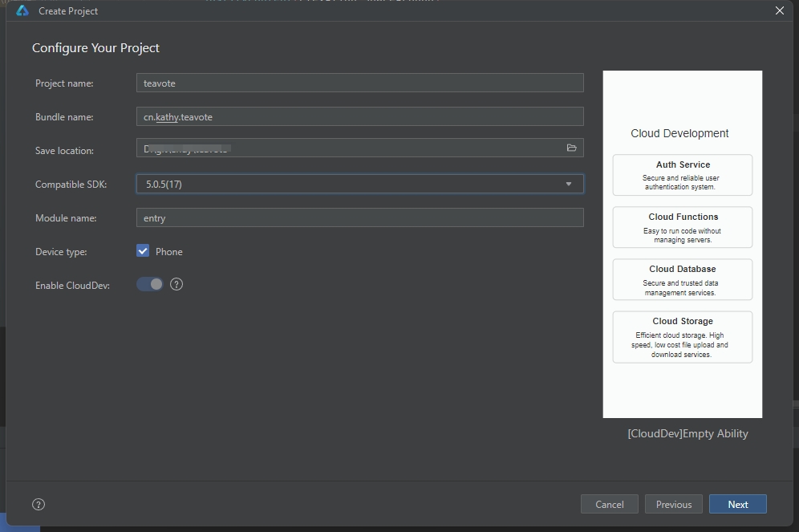This screenshot has width=799, height=532.
Task: Open the Compatible SDK dropdown arrow
Action: coord(569,184)
